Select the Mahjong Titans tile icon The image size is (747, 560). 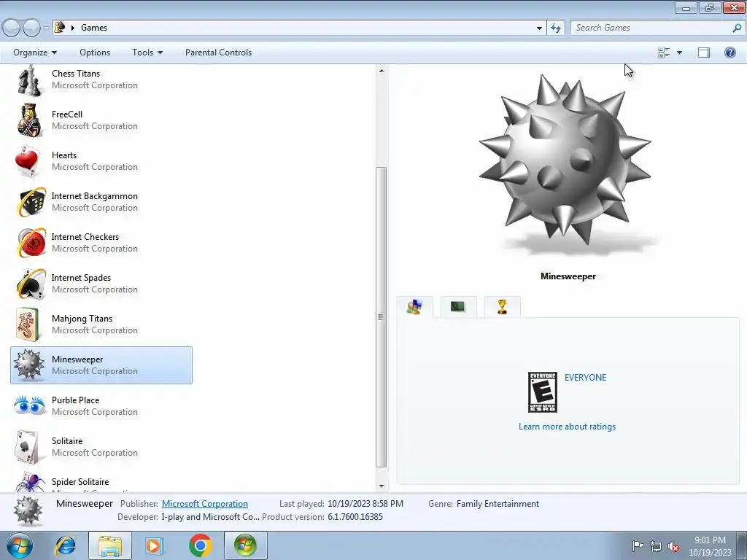[28, 324]
